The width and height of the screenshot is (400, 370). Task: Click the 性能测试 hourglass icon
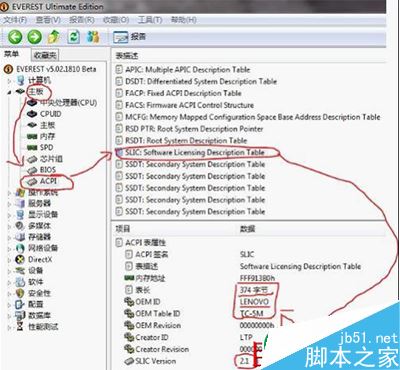pyautogui.click(x=21, y=327)
